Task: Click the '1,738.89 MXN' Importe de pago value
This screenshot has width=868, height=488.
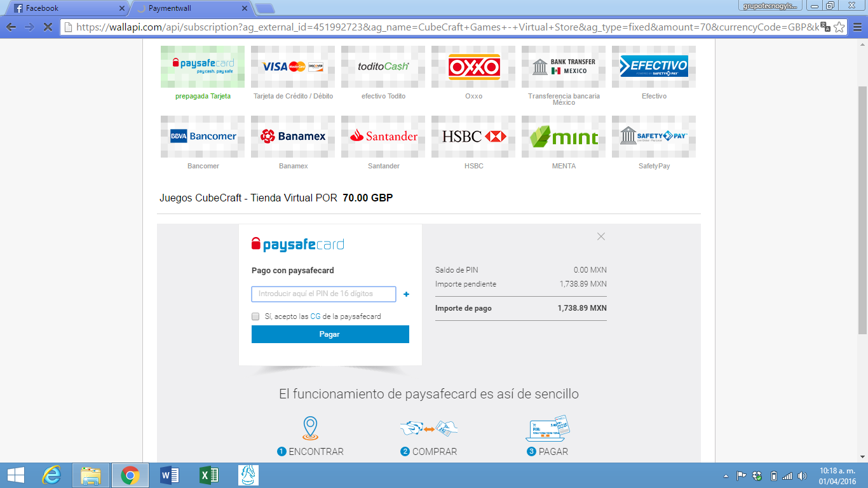Action: 582,308
